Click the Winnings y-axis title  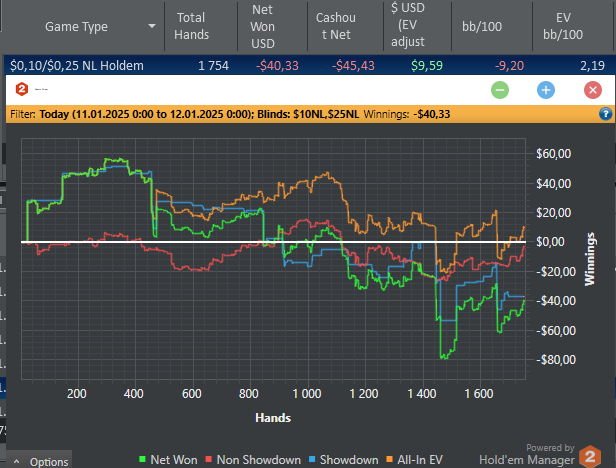coord(590,259)
